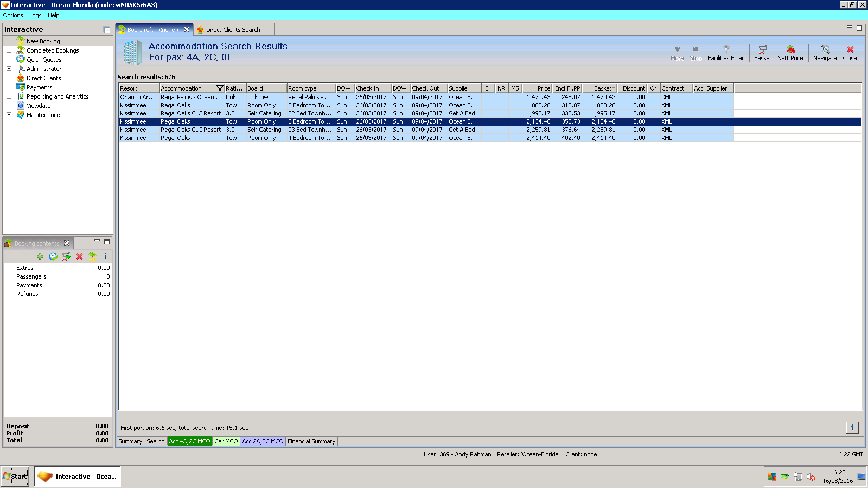Click the filter funnel in Accommodation column header
The height and width of the screenshot is (502, 868).
coord(220,88)
